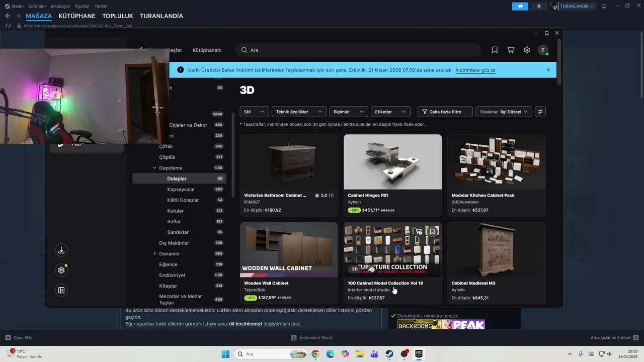Expand the Donanım category chevron

tap(154, 253)
